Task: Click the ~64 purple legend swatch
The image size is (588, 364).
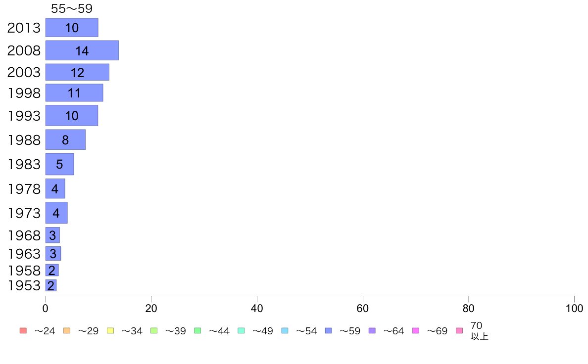Action: 372,331
